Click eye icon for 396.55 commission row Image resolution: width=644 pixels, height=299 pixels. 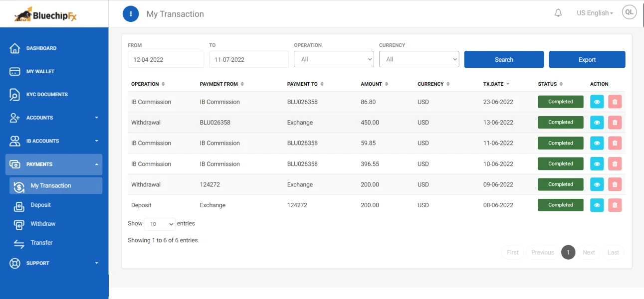click(x=597, y=164)
